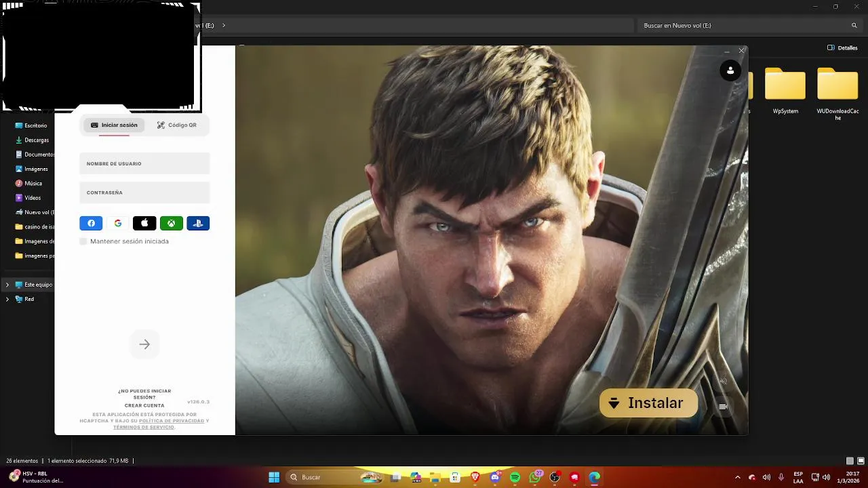Open Discord from taskbar

[495, 477]
